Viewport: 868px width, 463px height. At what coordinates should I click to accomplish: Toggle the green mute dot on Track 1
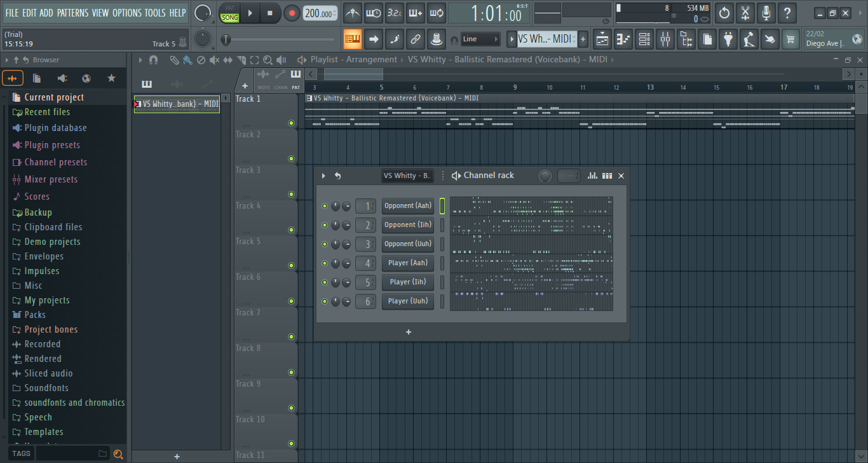291,123
